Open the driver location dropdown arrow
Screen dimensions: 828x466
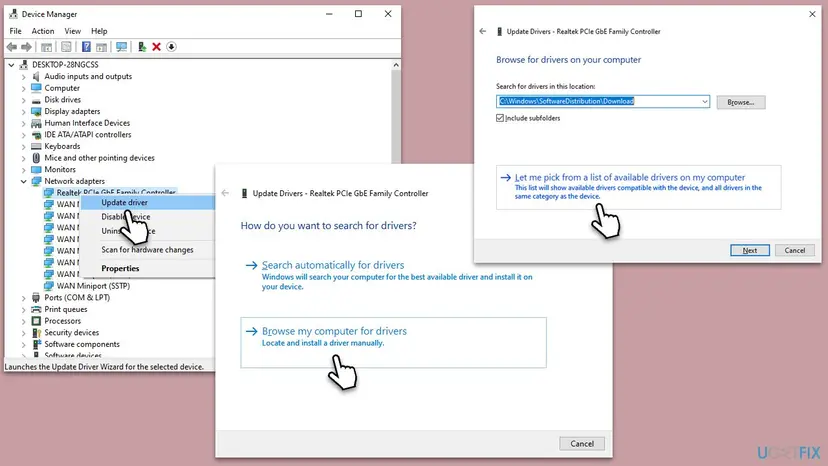[x=704, y=101]
